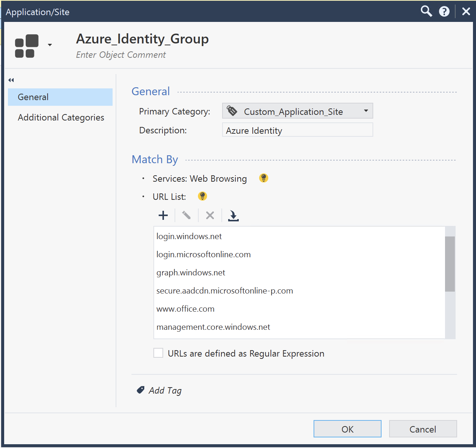Viewport: 476px width, 448px height.
Task: Click the application object squares icon
Action: point(27,46)
